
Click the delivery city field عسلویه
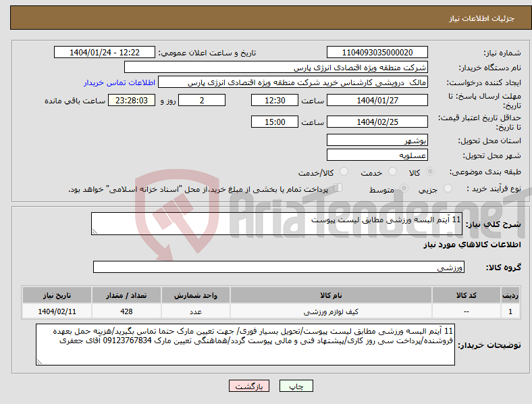click(377, 155)
